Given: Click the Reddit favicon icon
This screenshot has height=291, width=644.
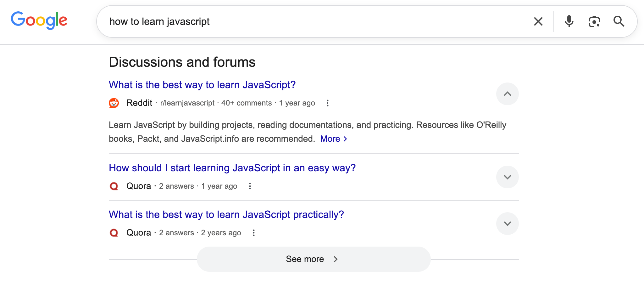Looking at the screenshot, I should [114, 103].
